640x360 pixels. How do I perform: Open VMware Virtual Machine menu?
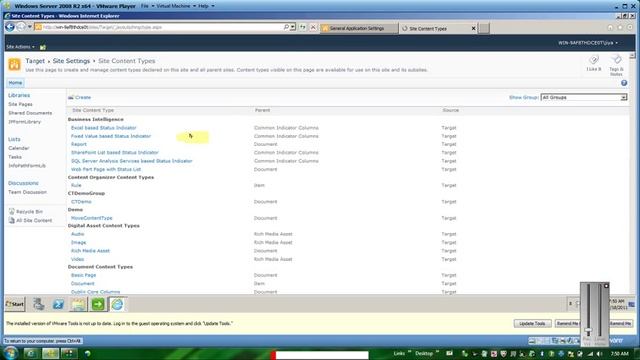176,6
